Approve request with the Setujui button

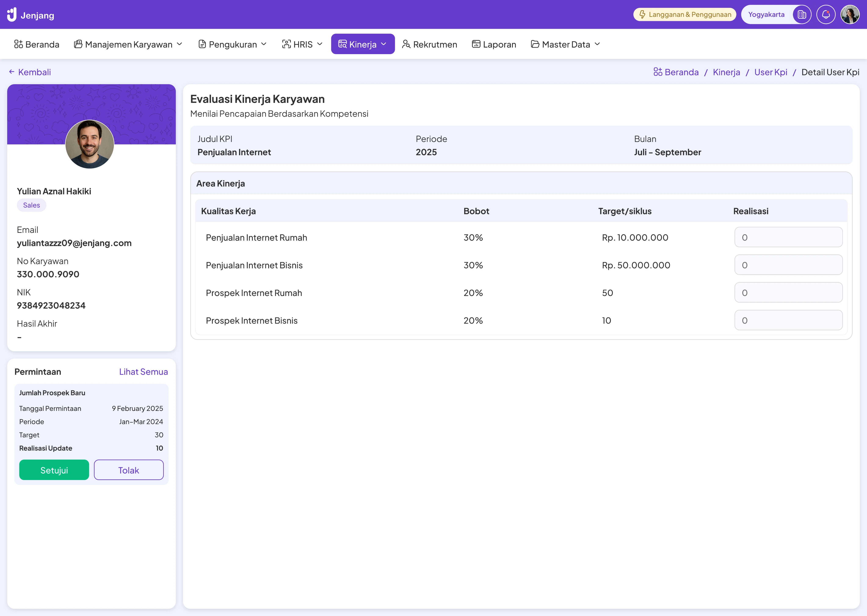54,470
